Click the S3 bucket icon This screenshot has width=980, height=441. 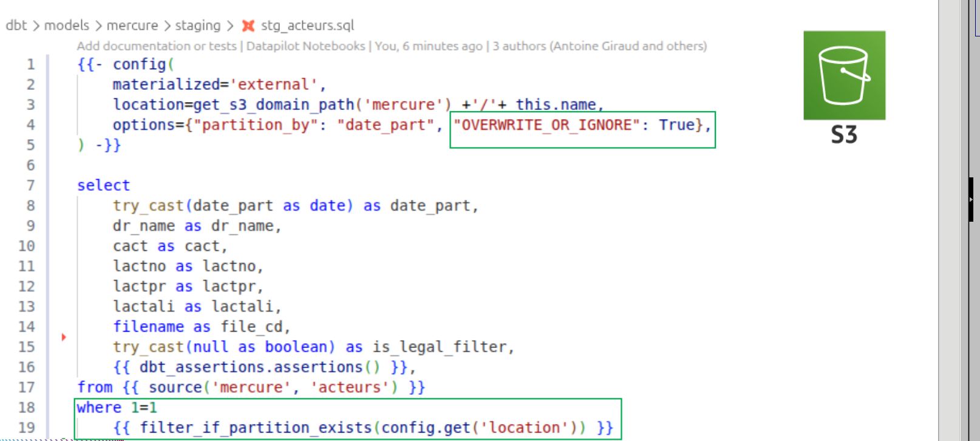[x=844, y=75]
